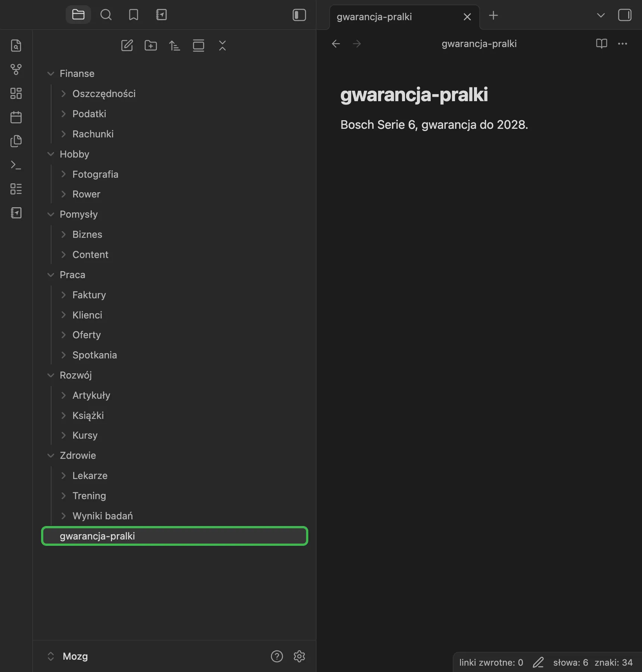Open daily note calendar icon
This screenshot has width=642, height=672.
click(16, 117)
